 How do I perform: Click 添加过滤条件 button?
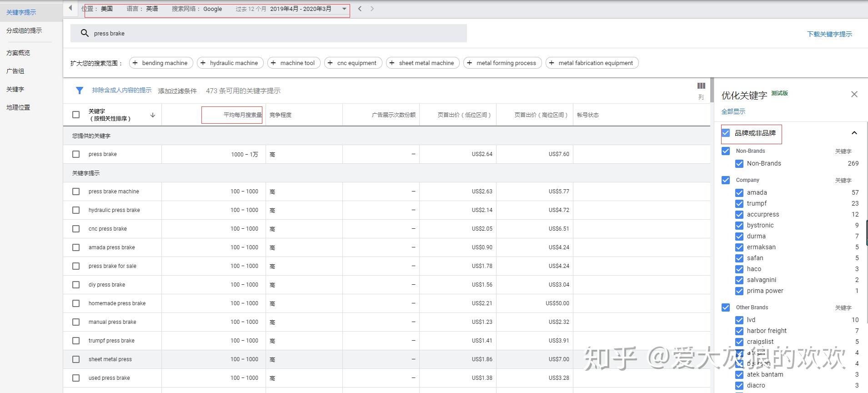tap(177, 91)
